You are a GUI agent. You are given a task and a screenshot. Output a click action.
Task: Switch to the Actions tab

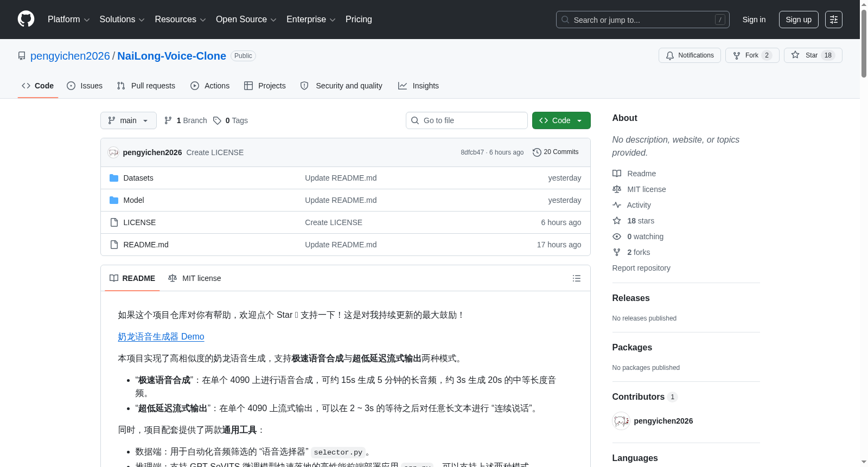click(210, 86)
